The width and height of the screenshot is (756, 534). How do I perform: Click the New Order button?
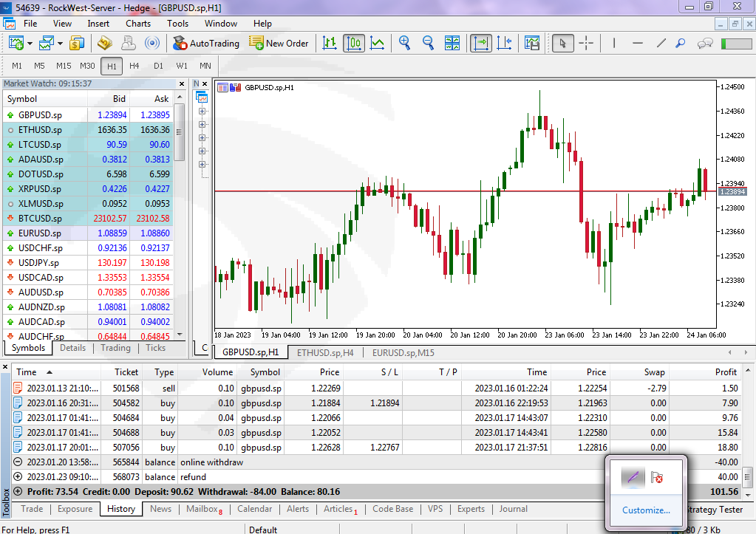tap(279, 43)
